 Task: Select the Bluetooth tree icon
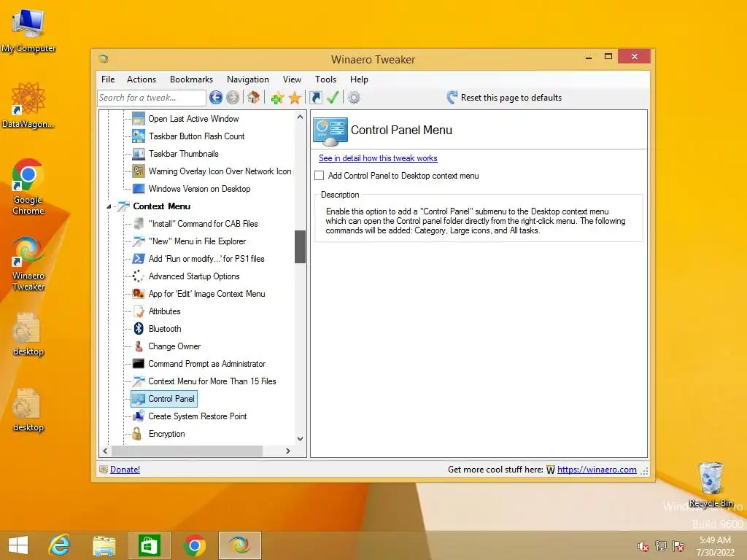[x=138, y=329]
